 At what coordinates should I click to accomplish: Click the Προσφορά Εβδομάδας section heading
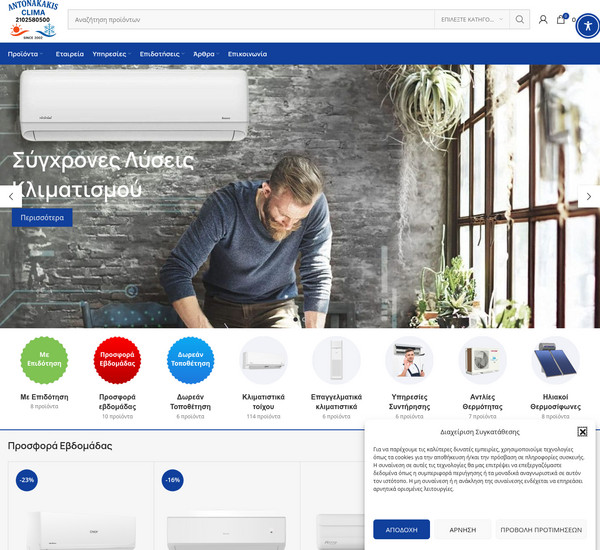pyautogui.click(x=60, y=446)
